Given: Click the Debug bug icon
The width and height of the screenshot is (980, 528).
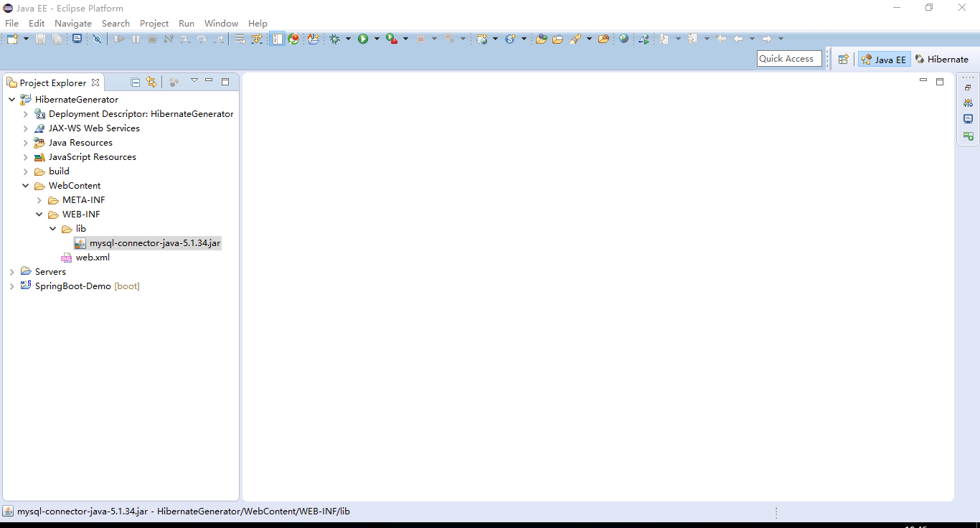Looking at the screenshot, I should point(334,39).
